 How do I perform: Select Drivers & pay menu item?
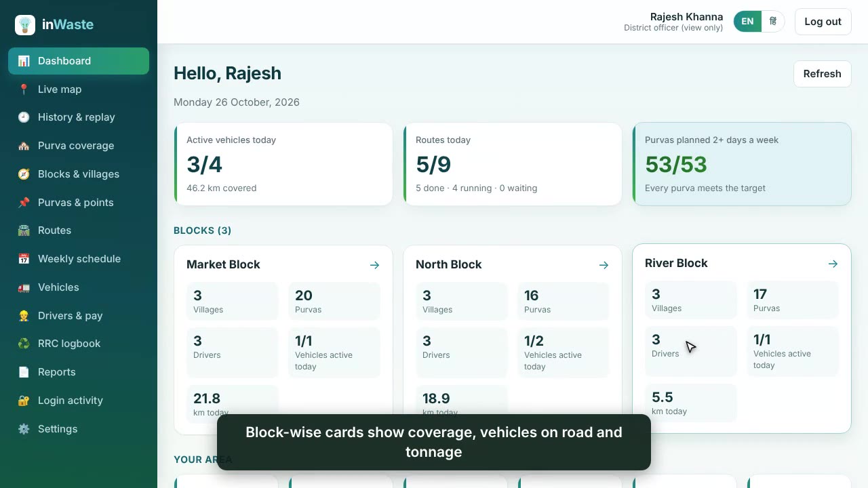point(79,316)
